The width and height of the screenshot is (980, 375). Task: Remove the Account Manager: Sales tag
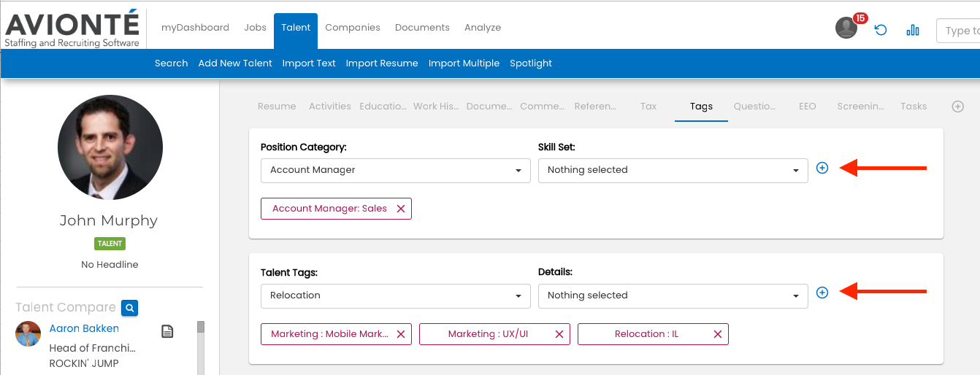click(401, 209)
